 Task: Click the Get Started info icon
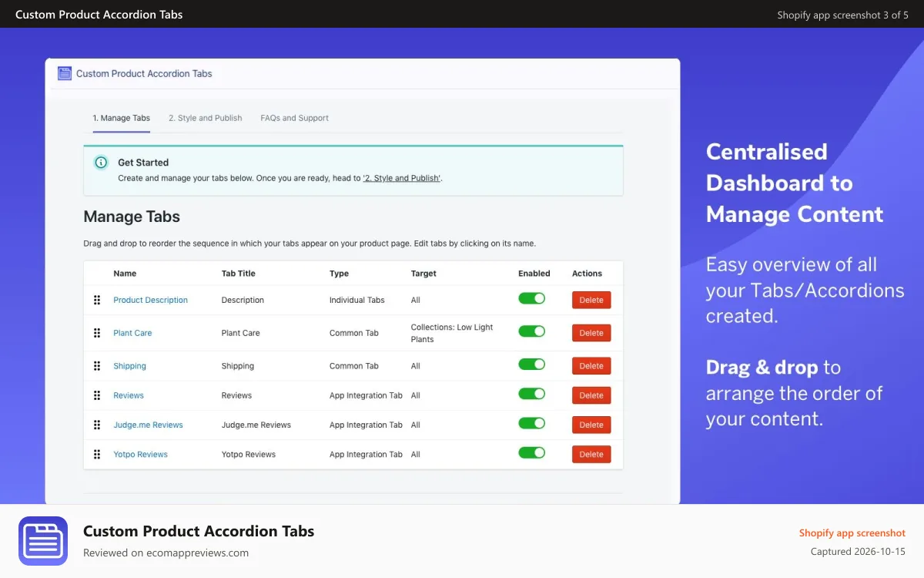[101, 163]
